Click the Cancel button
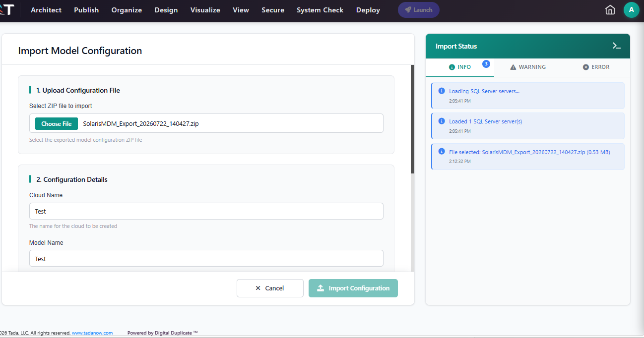The width and height of the screenshot is (644, 338). tap(270, 288)
